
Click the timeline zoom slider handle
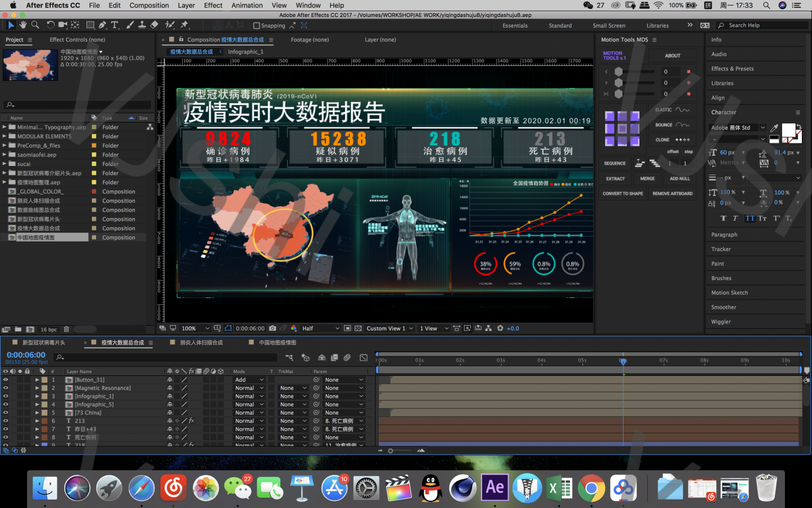390,450
